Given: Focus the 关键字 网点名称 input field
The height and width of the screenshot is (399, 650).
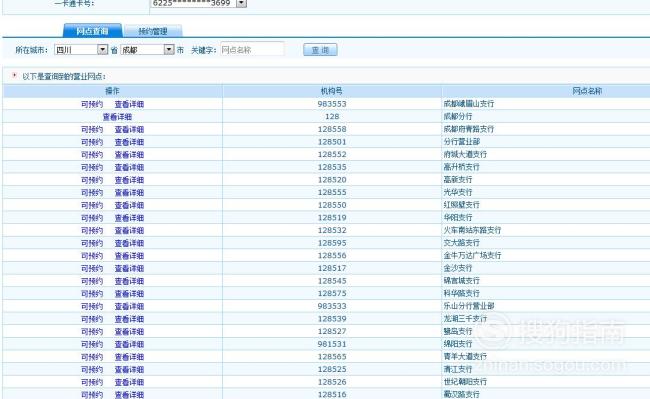Looking at the screenshot, I should [252, 50].
